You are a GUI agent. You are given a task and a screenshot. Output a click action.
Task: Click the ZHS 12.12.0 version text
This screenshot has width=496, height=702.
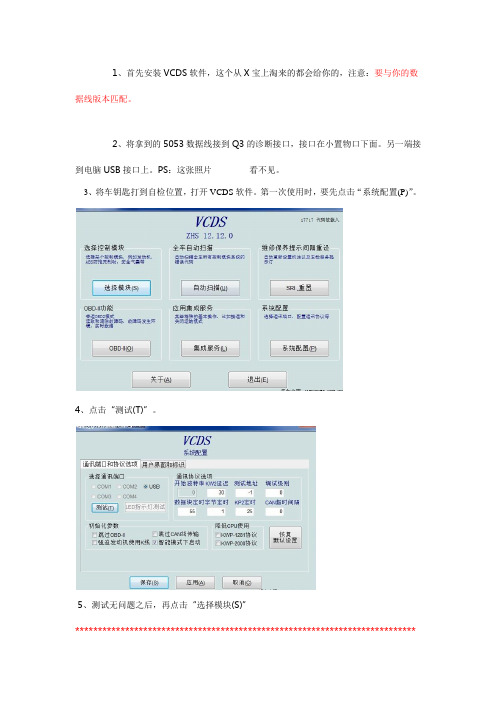tap(210, 235)
